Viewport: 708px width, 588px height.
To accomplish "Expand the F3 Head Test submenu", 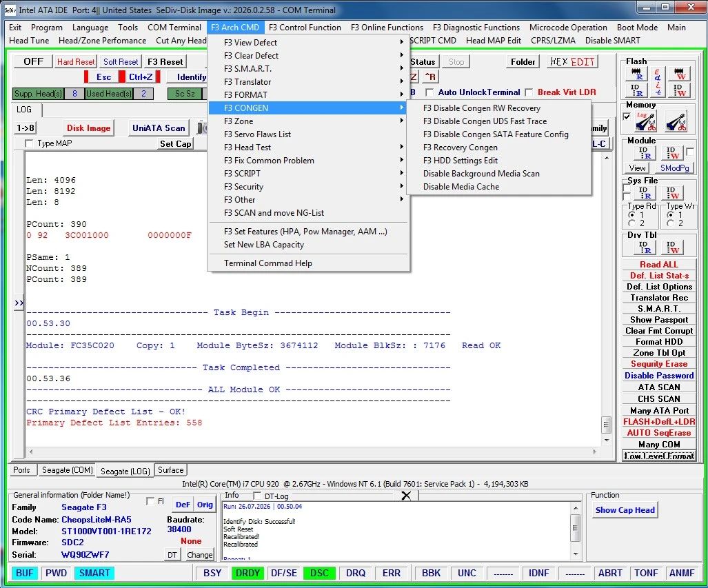I will 308,148.
